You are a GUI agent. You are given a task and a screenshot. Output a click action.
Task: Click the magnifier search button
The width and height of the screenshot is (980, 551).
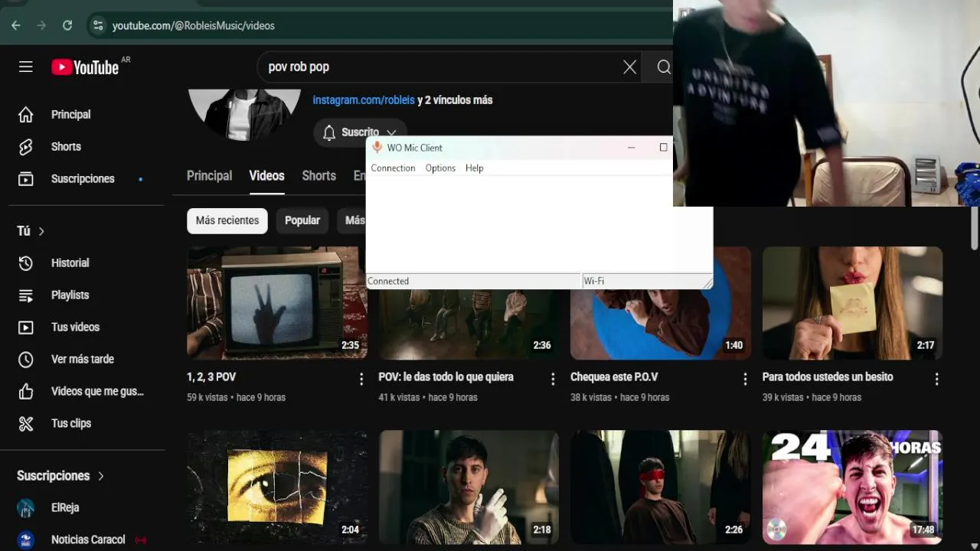[x=663, y=67]
